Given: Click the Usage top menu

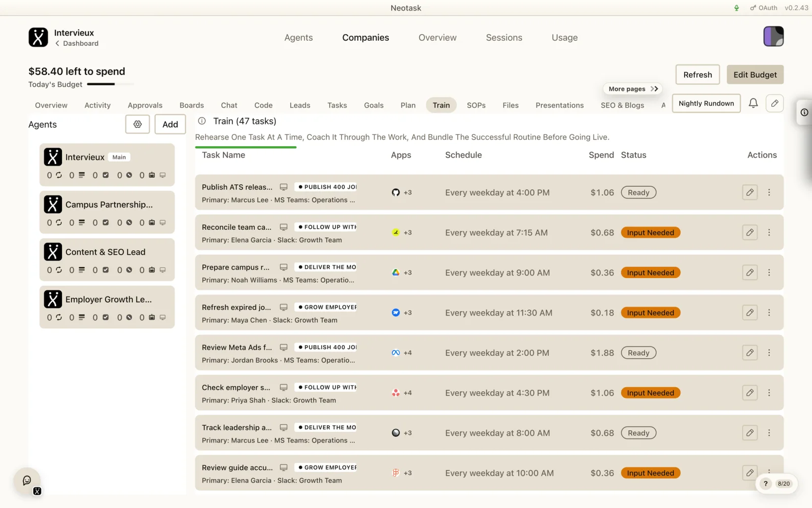Looking at the screenshot, I should [564, 38].
